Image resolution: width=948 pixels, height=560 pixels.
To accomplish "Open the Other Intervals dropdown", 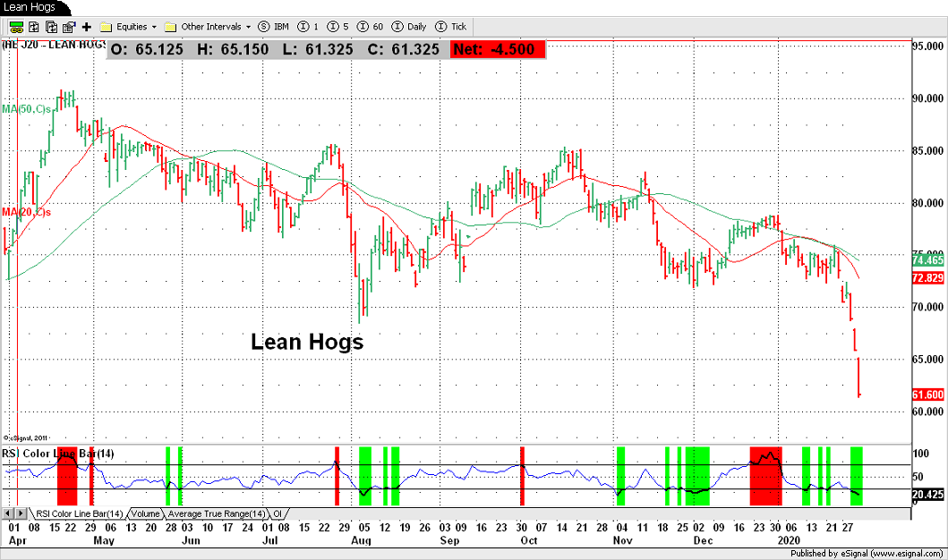I will [x=208, y=27].
